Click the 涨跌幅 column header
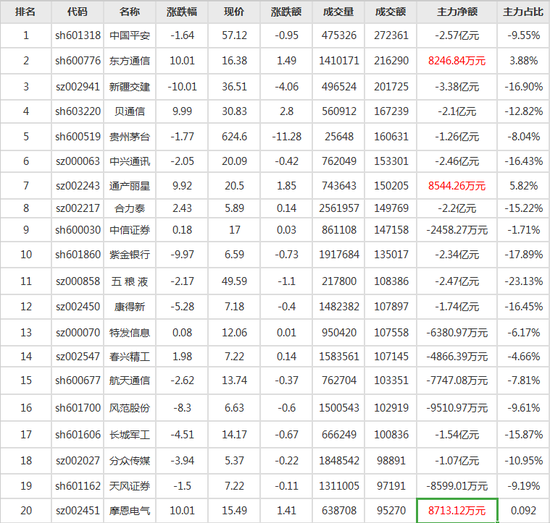 coord(182,12)
